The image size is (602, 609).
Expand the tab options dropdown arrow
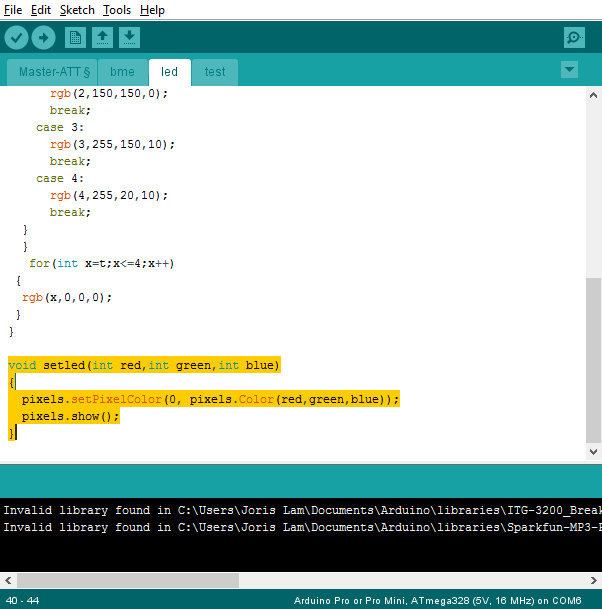(569, 70)
